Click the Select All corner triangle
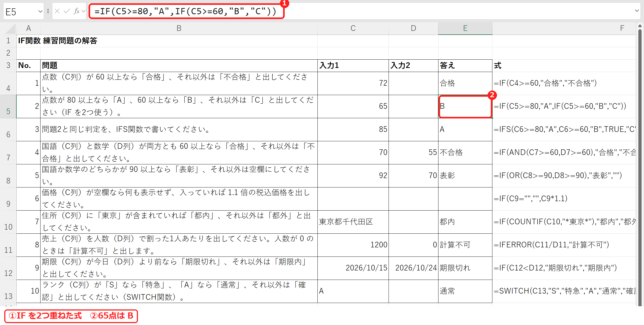The height and width of the screenshot is (325, 644). [x=10, y=28]
